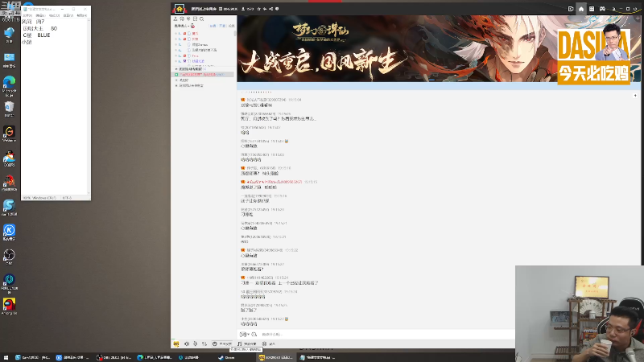Open the Help menu in Notepad

click(x=82, y=15)
